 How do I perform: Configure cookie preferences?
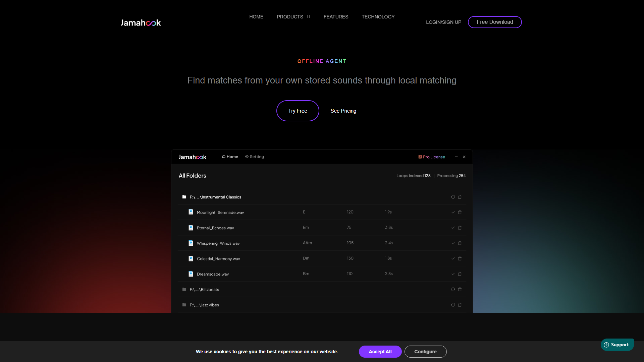click(x=425, y=352)
